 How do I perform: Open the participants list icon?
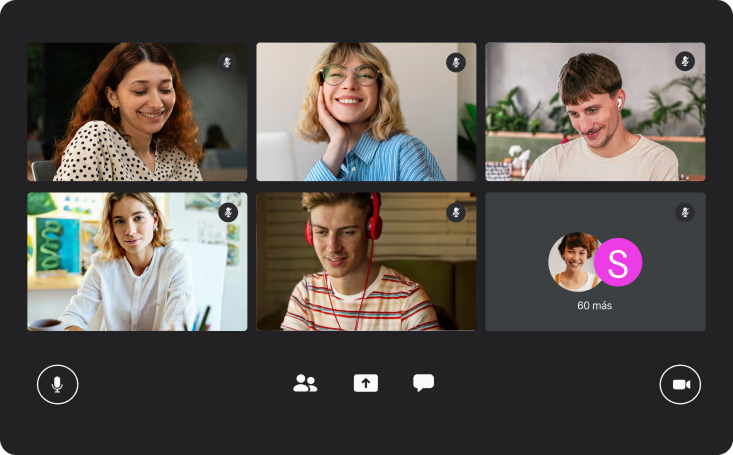point(305,383)
